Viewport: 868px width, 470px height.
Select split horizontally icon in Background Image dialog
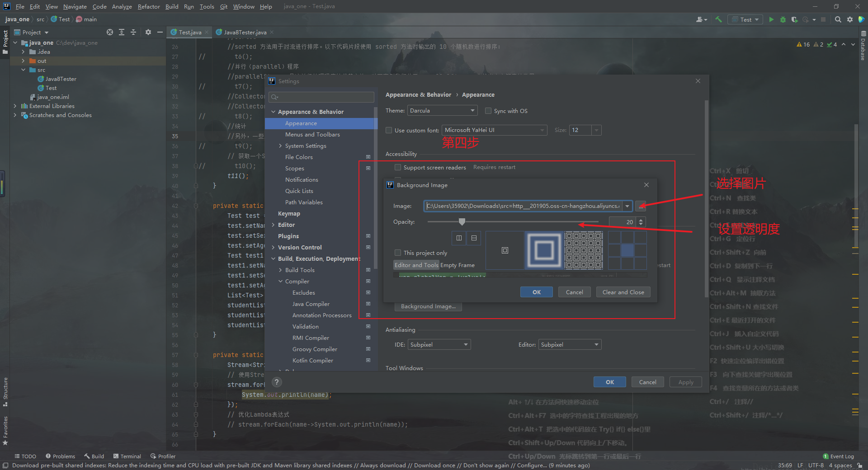pos(474,238)
